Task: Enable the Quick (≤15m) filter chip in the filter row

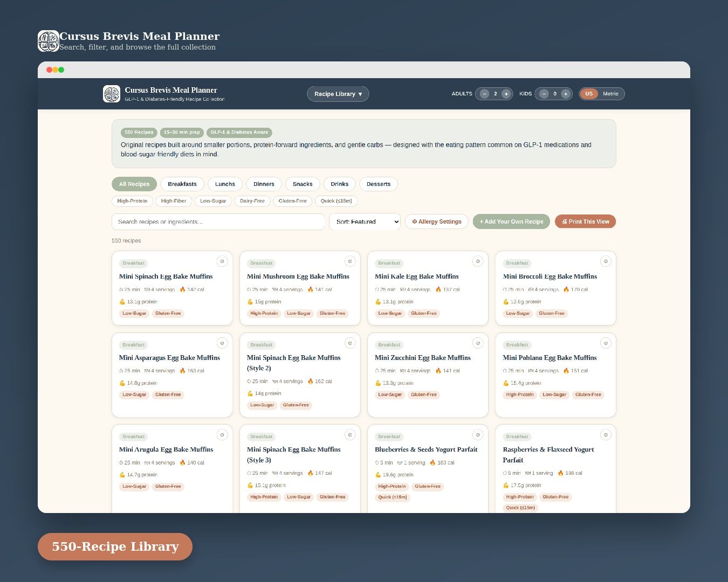Action: pos(336,201)
